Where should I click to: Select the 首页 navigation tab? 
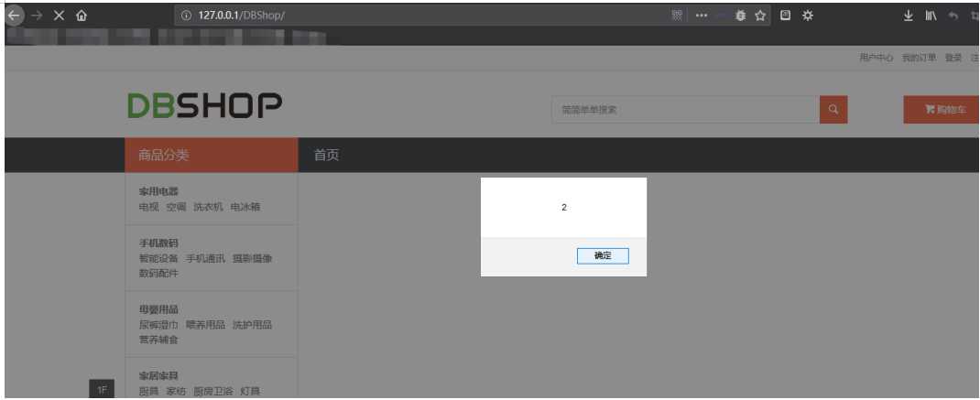(326, 155)
